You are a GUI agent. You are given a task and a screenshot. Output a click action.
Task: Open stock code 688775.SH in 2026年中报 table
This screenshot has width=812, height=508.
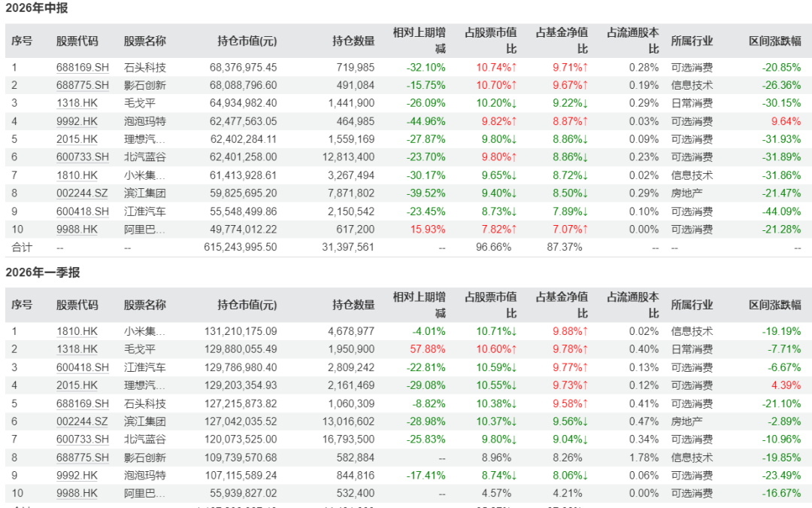(83, 85)
